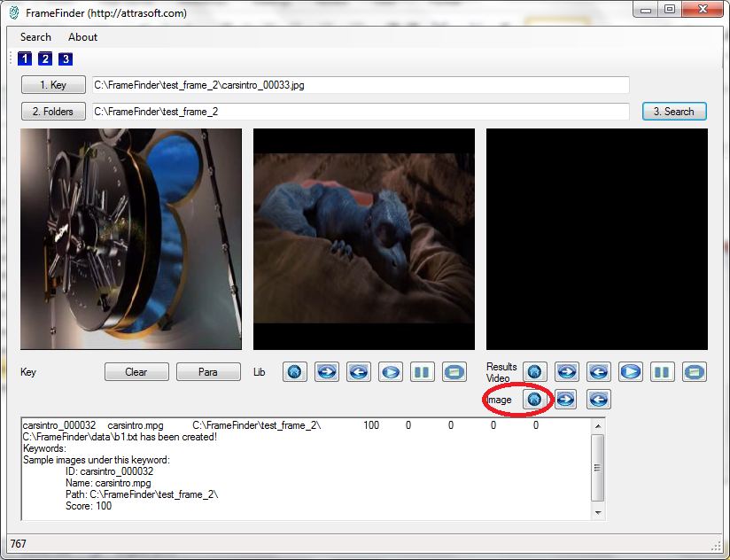Image resolution: width=730 pixels, height=560 pixels.
Task: Show next Image result arrow
Action: (x=565, y=399)
